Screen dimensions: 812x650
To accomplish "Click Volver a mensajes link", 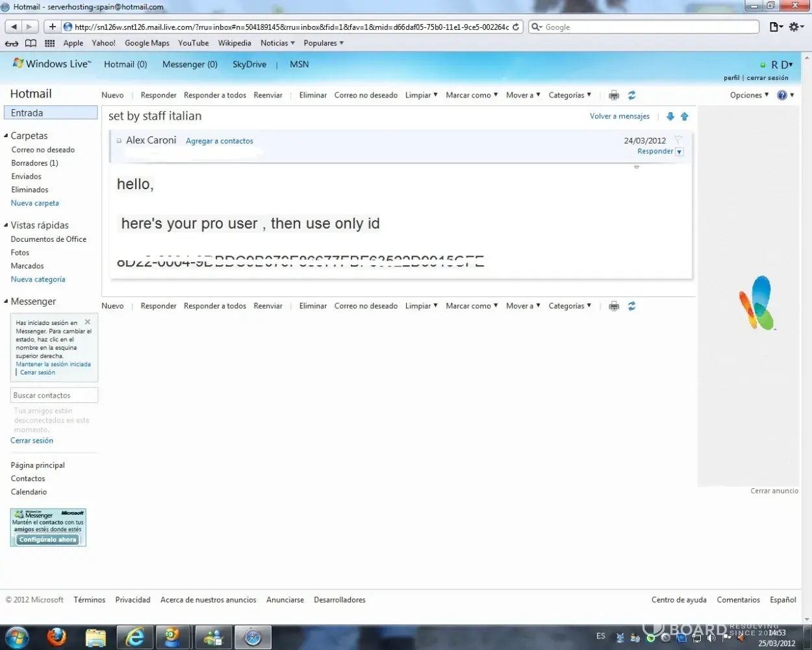I will [619, 116].
